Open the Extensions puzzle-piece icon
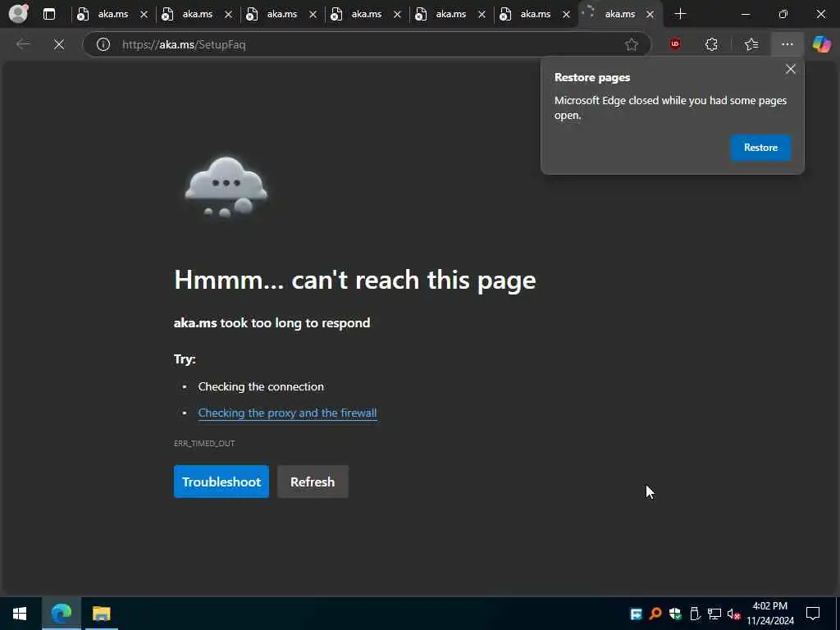The image size is (840, 630). point(711,44)
